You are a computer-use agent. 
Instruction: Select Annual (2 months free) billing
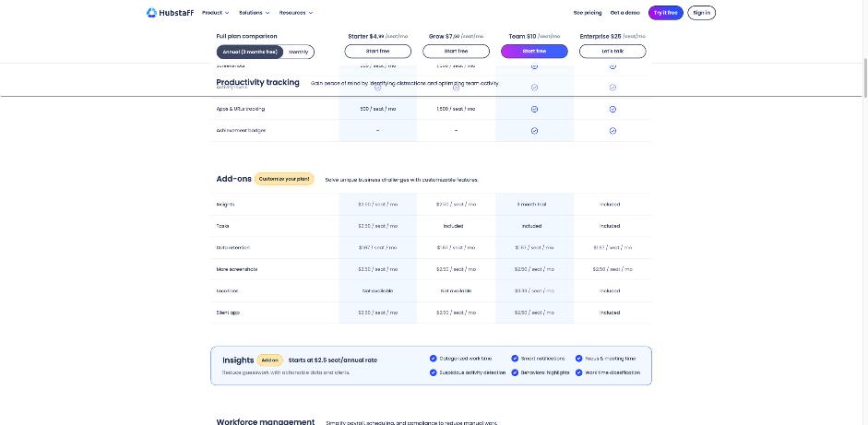coord(250,52)
